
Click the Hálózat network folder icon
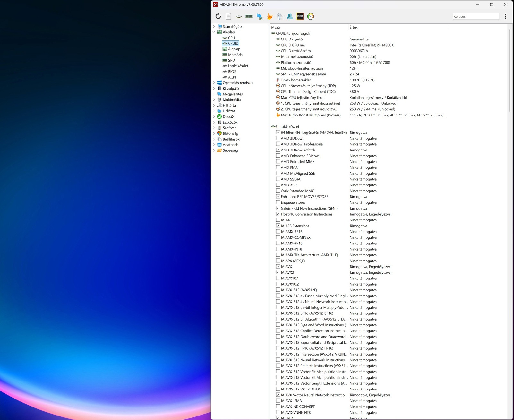[x=219, y=111]
